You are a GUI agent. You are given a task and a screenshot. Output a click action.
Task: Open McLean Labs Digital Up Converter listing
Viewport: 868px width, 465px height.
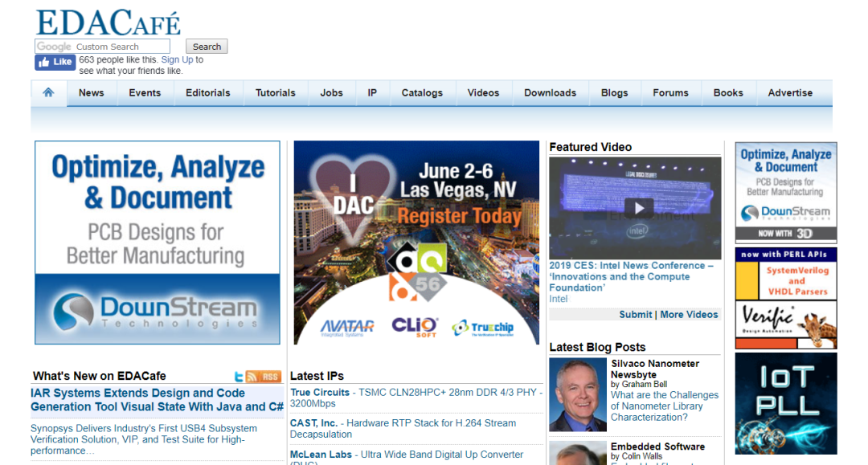pyautogui.click(x=407, y=455)
